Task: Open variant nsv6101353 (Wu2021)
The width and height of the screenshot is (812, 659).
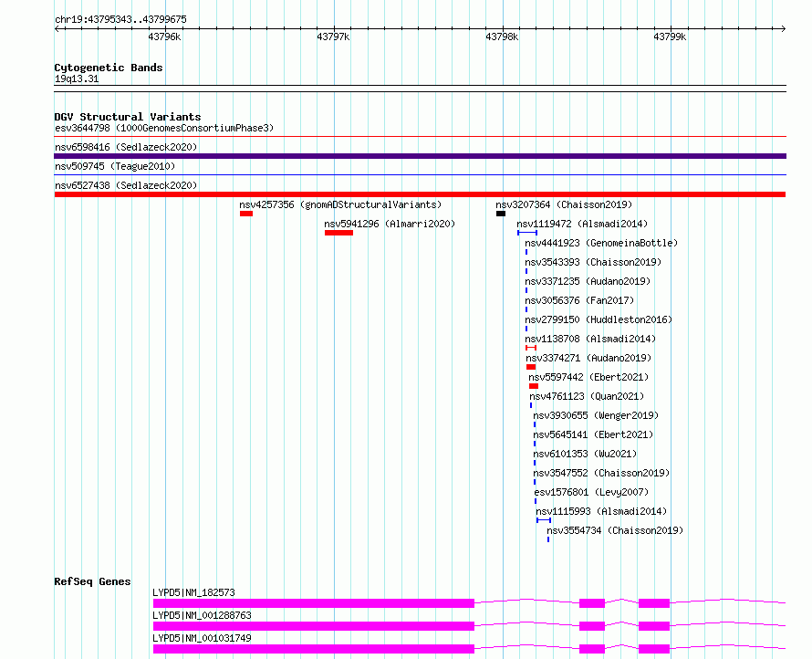Action: pos(585,454)
